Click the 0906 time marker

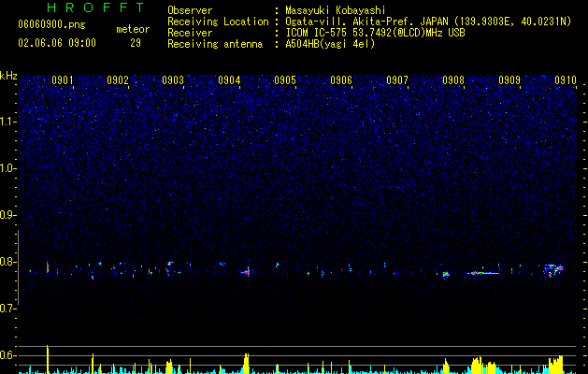(341, 80)
